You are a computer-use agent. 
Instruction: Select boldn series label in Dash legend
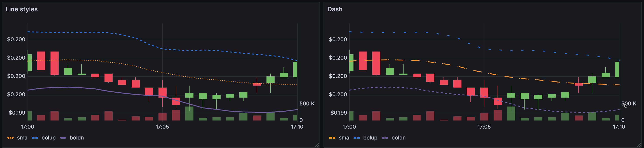pyautogui.click(x=398, y=138)
